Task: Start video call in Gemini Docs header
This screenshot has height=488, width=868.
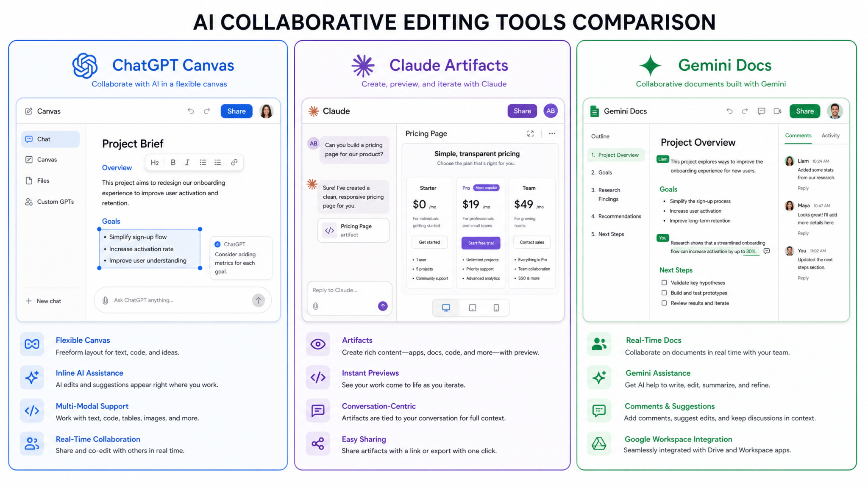Action: 777,111
